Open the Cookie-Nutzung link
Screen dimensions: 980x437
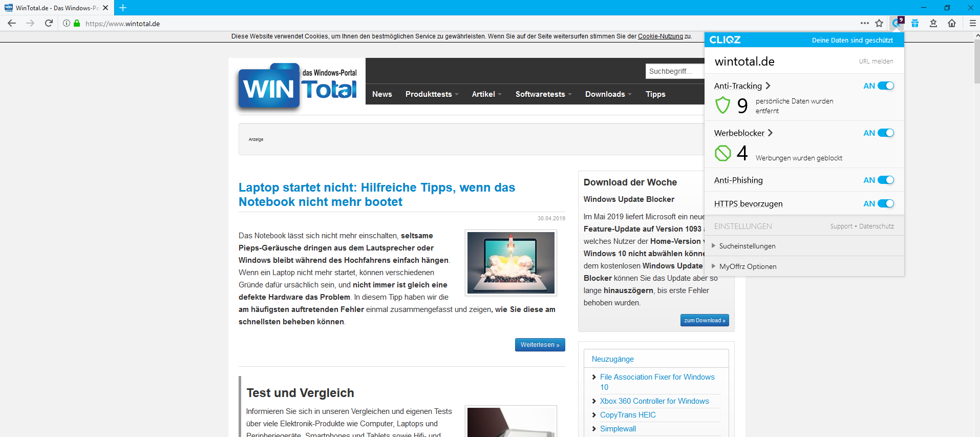point(661,36)
